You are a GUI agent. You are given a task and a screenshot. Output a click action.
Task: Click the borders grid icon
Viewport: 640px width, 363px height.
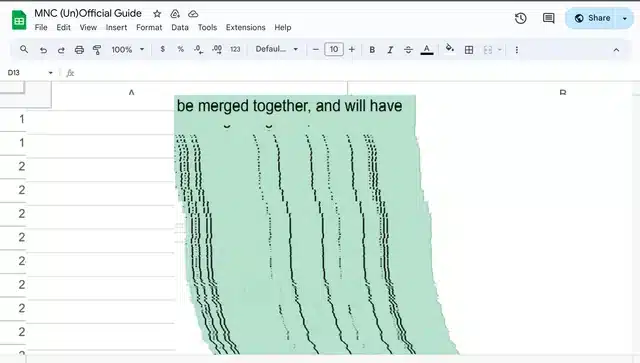click(x=469, y=50)
